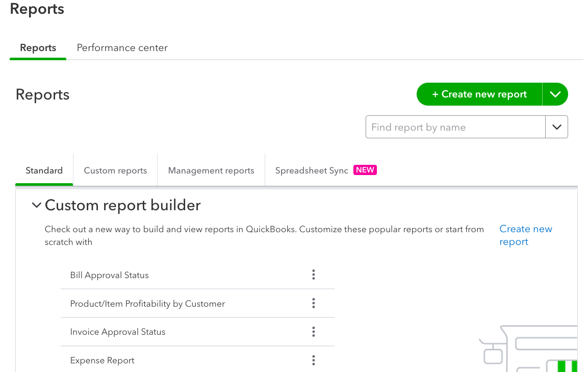Click the Find report by name field

click(455, 127)
